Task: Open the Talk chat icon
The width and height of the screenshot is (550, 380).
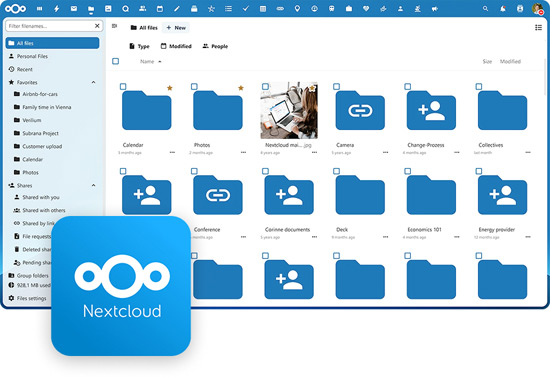Action: pos(125,9)
